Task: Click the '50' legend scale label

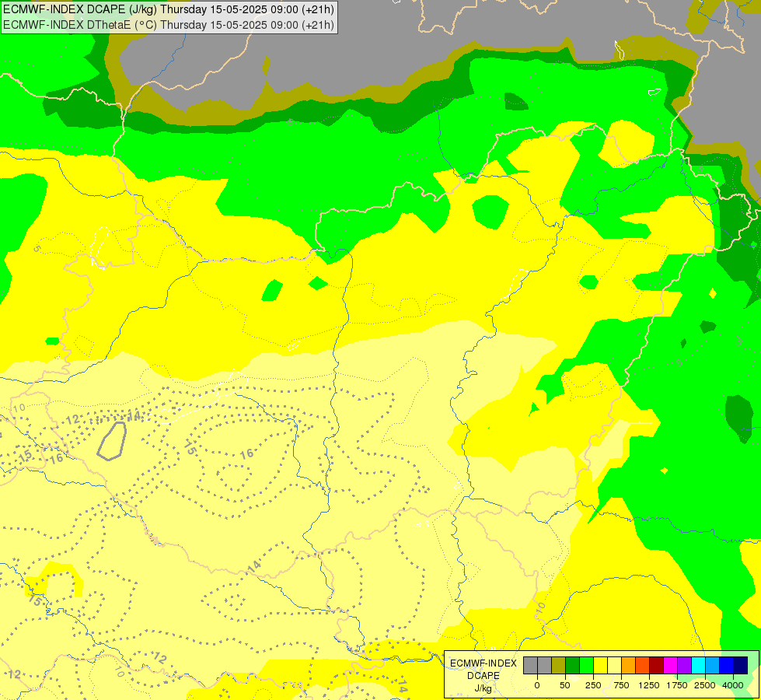Action: 565,685
